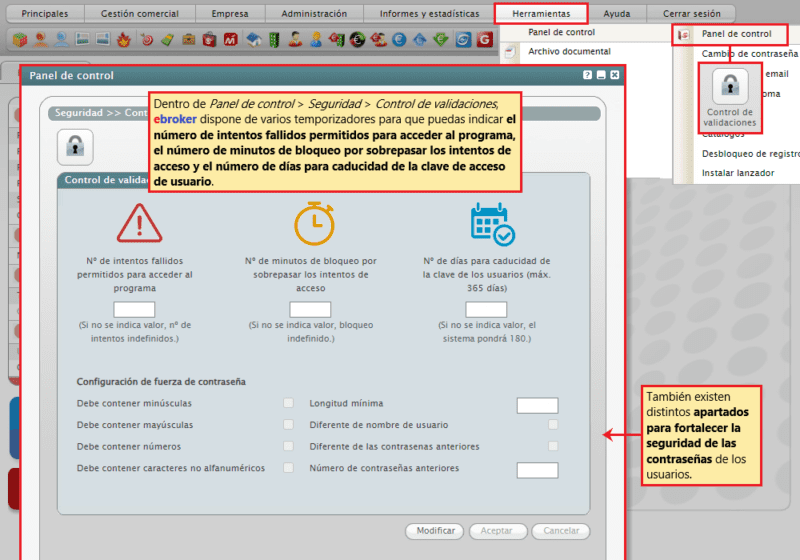
Task: Click 'Configuración de fuerza de contraseña' heading
Action: (161, 381)
